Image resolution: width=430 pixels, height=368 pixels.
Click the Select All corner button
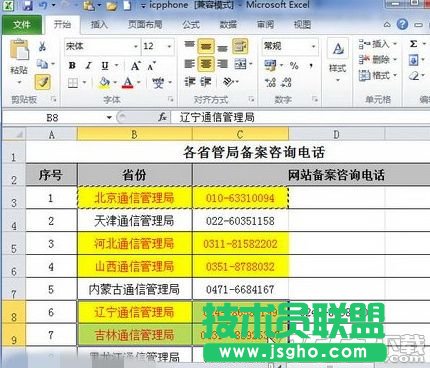tap(13, 134)
